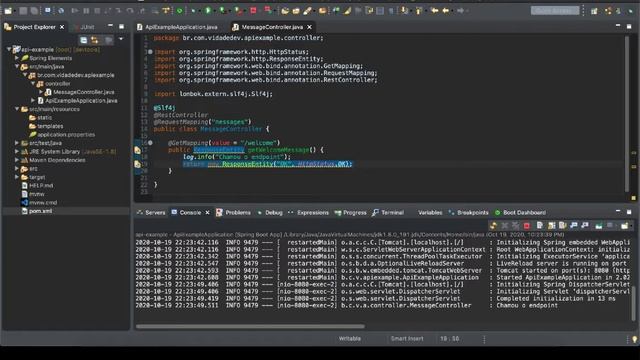Click Clear Console icon
The height and width of the screenshot is (360, 640).
(x=540, y=225)
